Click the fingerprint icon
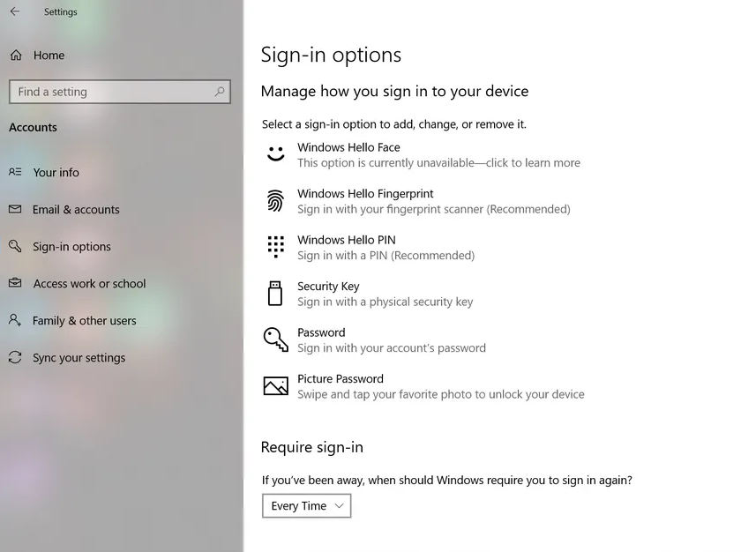 point(275,200)
